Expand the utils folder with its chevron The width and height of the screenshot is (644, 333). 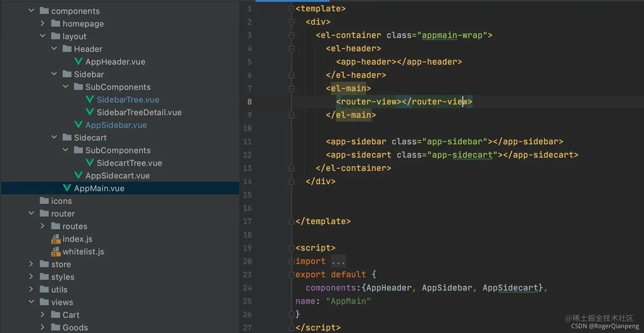pyautogui.click(x=31, y=289)
